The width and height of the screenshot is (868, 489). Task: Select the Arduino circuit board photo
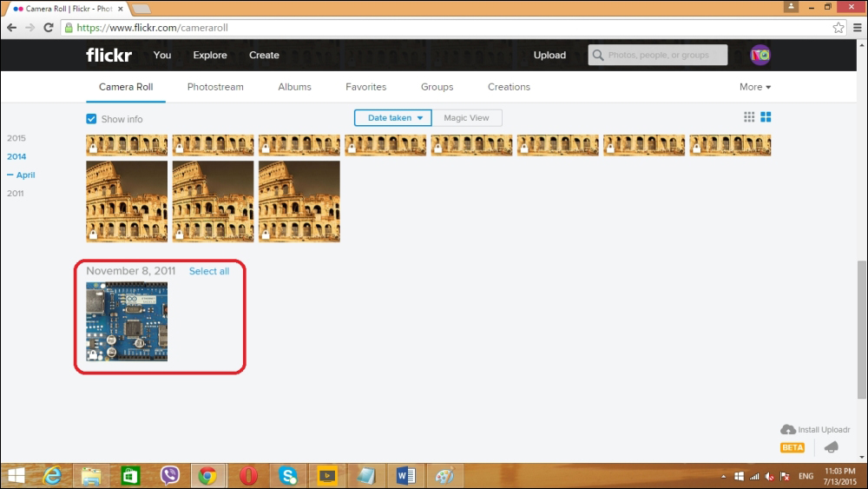(127, 321)
